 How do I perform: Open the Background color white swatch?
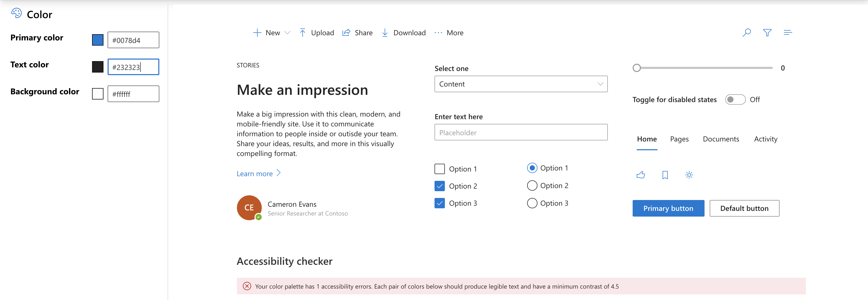98,94
